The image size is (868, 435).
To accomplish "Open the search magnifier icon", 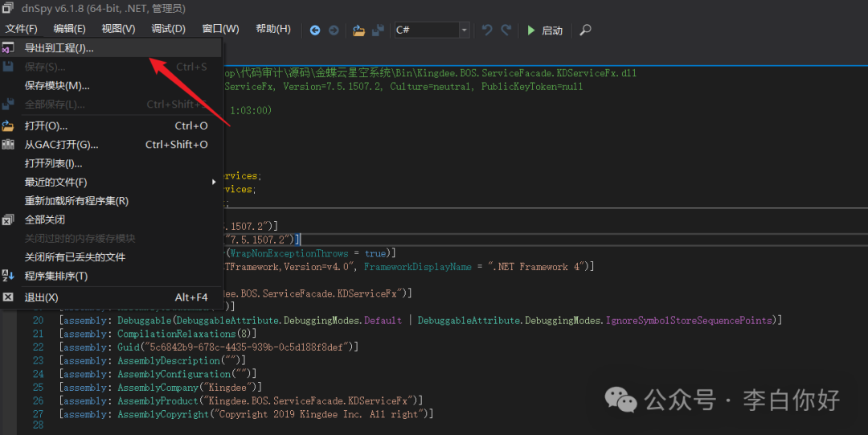I will (x=585, y=30).
